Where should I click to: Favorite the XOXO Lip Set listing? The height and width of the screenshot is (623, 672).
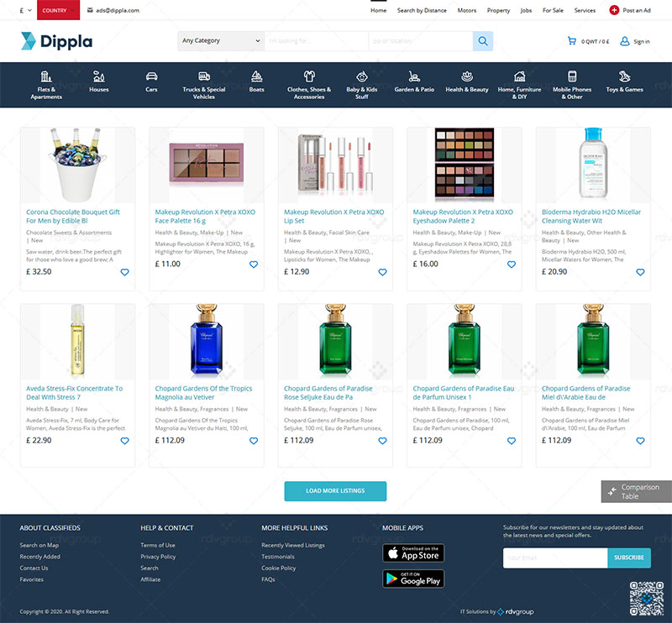tap(383, 272)
